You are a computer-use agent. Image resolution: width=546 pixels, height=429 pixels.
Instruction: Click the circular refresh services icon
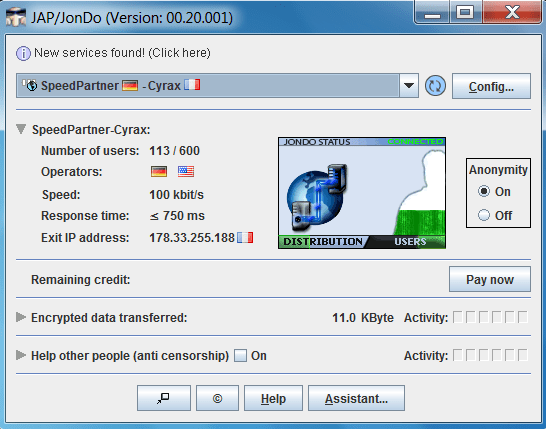(435, 86)
